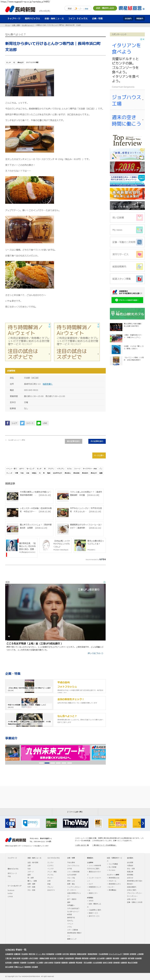This screenshot has height=980, width=150.
Task: Open the 九州未来アワード carousel banner
Action: (x=55, y=753)
